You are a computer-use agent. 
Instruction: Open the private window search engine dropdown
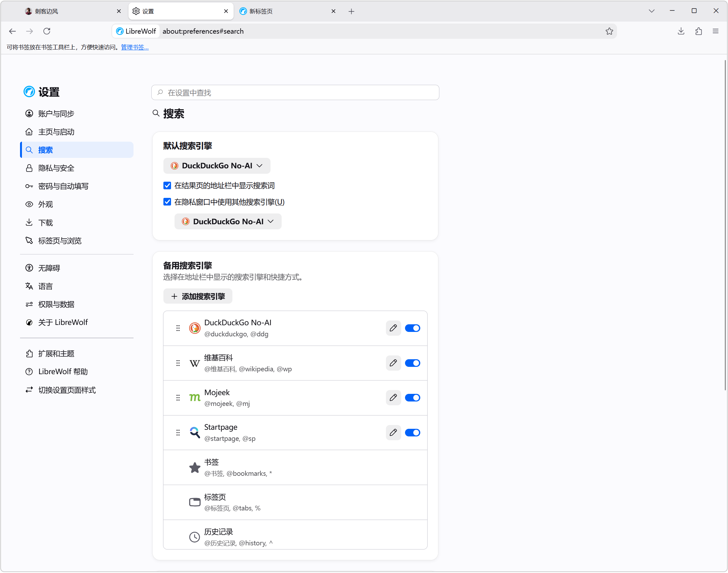pos(228,221)
